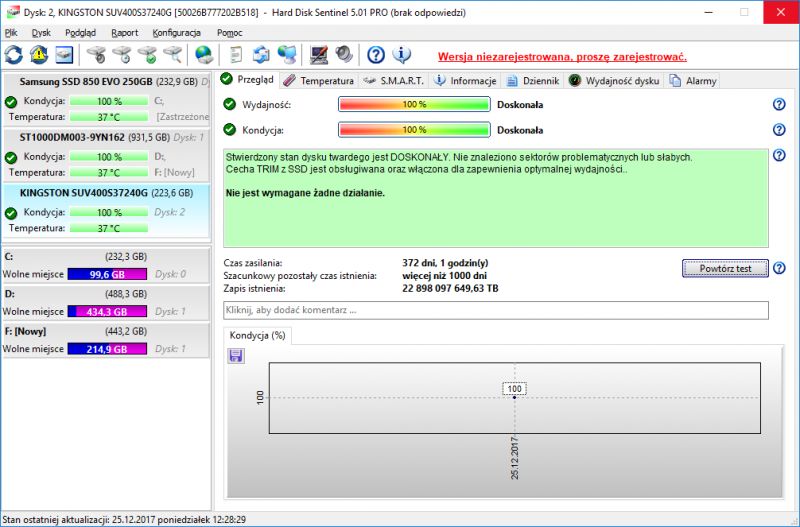Click the disk with magnifier surface test icon
Viewport: 800px width, 527px height.
172,55
